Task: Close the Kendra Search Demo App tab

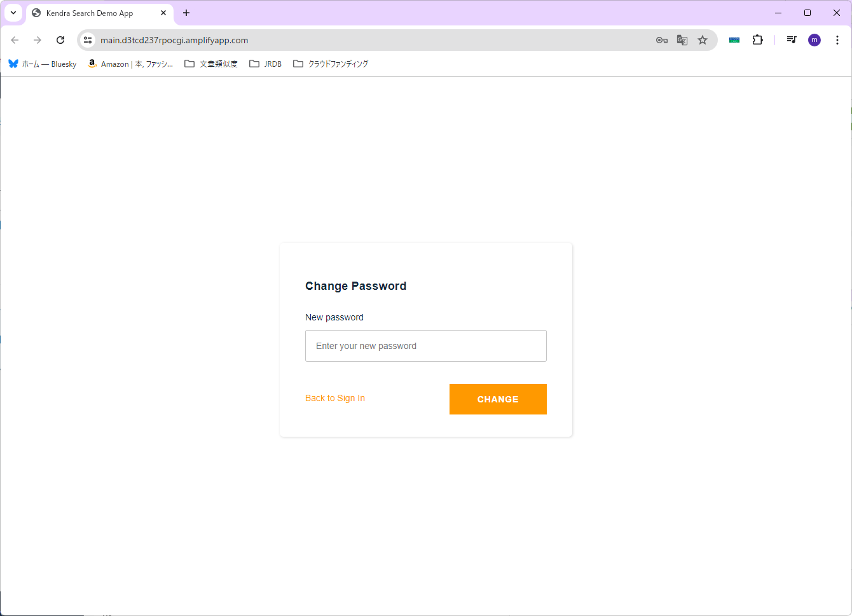Action: coord(163,13)
